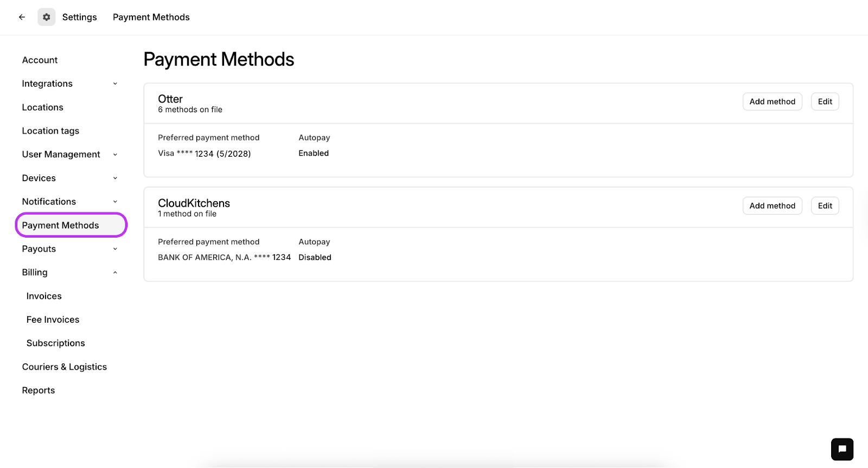The image size is (868, 468).
Task: Open Invoices under Billing
Action: click(x=44, y=296)
